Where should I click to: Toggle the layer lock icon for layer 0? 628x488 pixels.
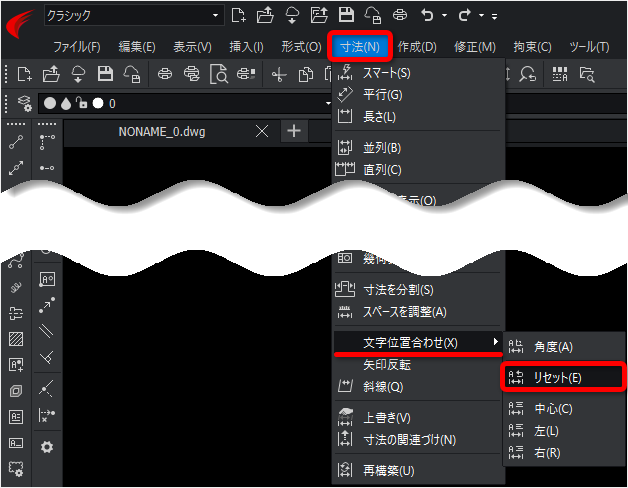click(82, 103)
